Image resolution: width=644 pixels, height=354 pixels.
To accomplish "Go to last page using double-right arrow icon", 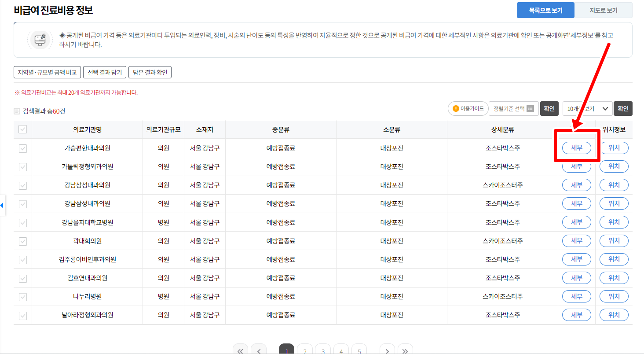I will click(x=405, y=350).
